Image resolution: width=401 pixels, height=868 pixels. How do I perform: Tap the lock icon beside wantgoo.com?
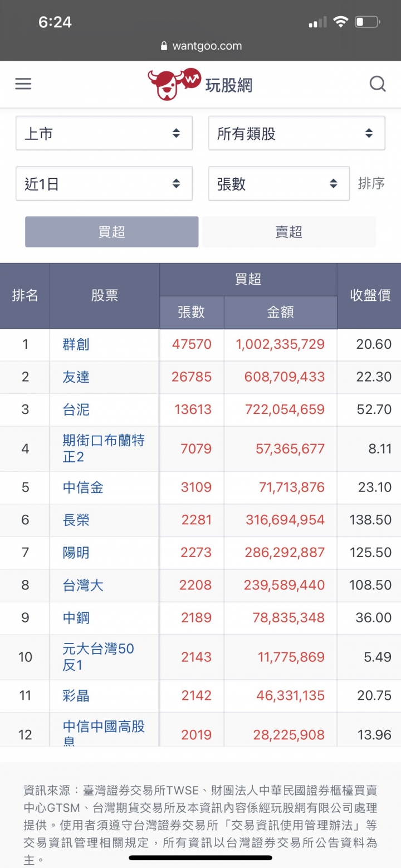[164, 46]
